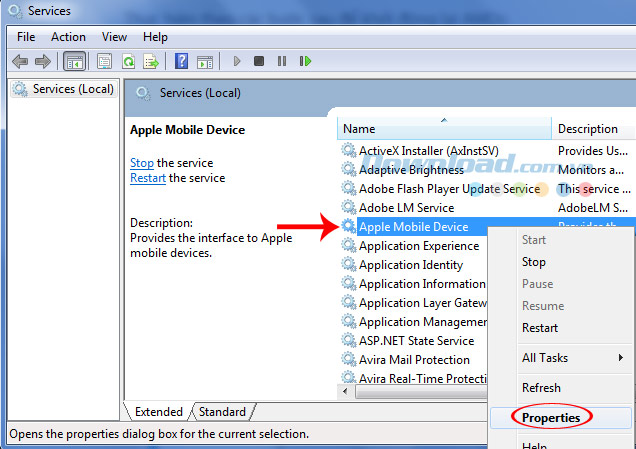Open the View menu
This screenshot has height=449, width=636.
[x=114, y=37]
